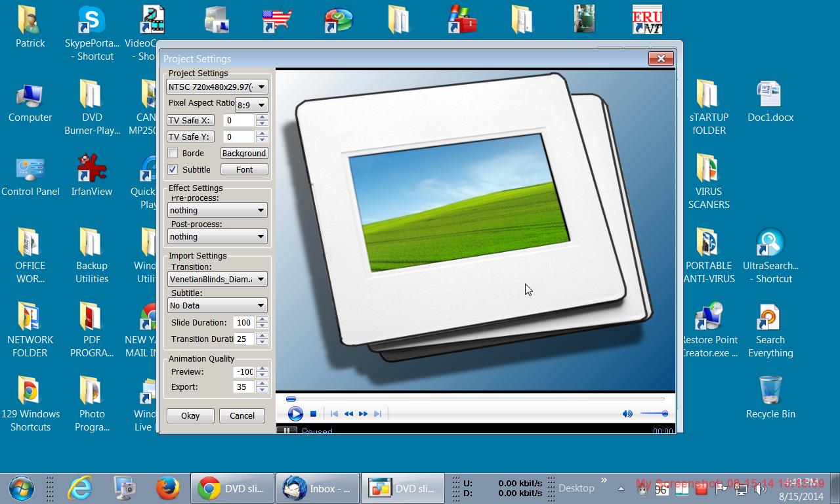The width and height of the screenshot is (840, 504).
Task: Open Pixel Aspect Ratio 8:9 dropdown
Action: 252,105
